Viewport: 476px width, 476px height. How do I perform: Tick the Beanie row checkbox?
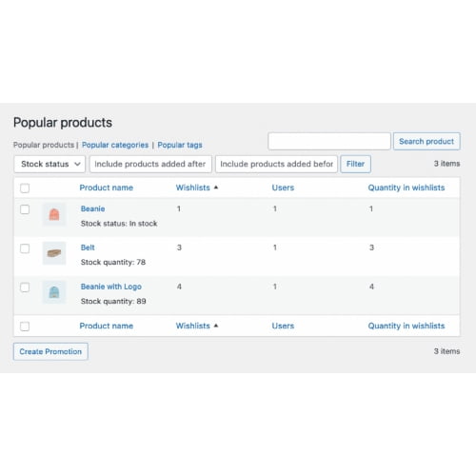[x=25, y=209]
